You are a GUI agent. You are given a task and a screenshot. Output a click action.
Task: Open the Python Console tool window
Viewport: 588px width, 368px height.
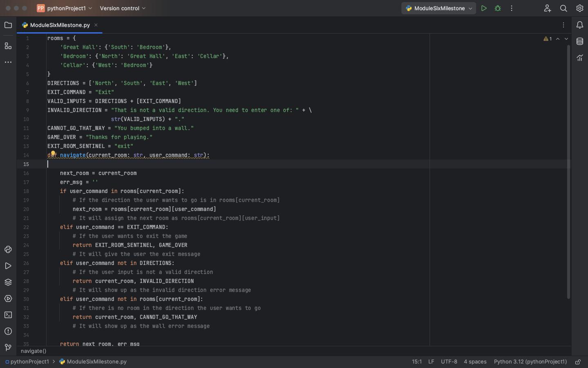tap(8, 249)
